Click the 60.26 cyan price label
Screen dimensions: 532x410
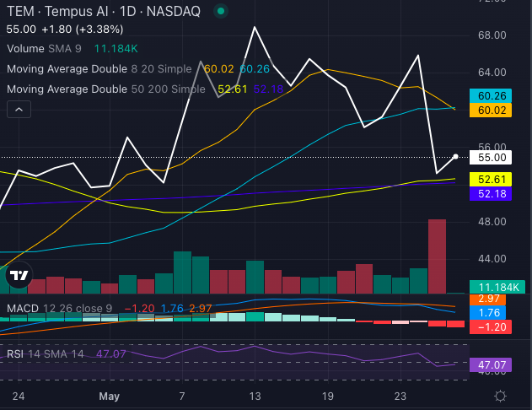click(x=491, y=95)
